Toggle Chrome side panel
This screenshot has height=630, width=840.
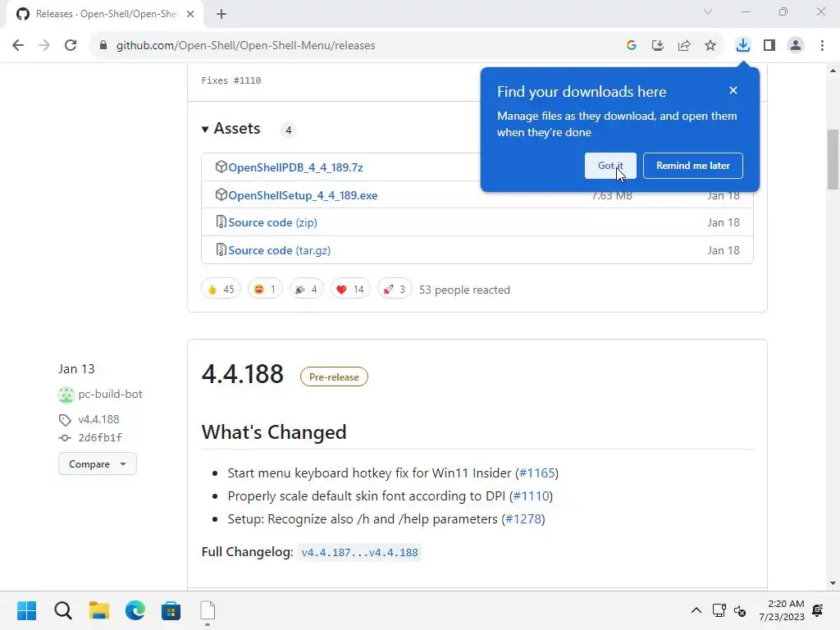point(769,46)
